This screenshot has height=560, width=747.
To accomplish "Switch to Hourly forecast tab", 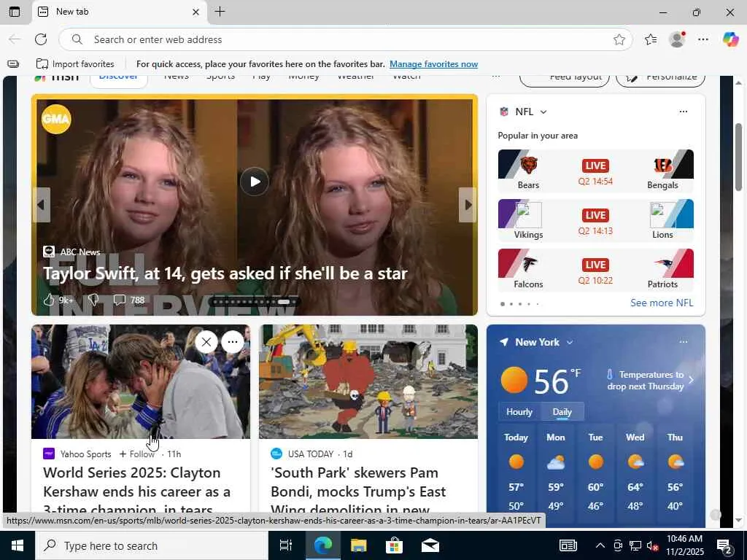I will (519, 412).
